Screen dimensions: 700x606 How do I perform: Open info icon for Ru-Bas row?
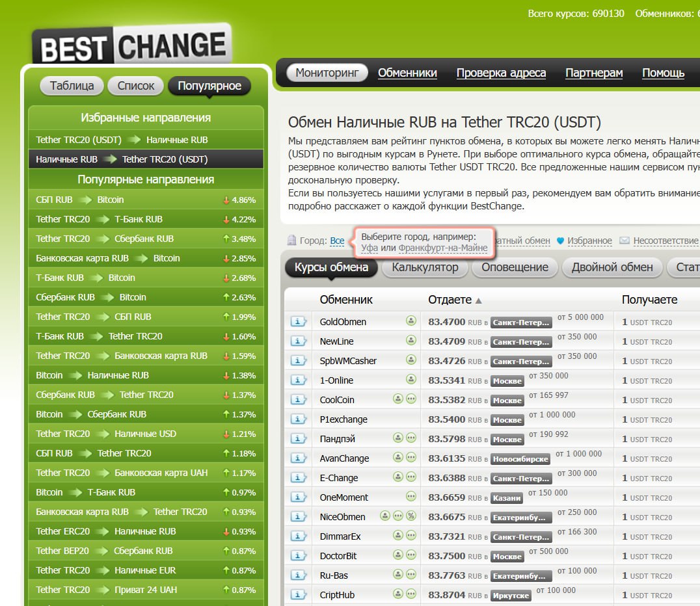298,575
